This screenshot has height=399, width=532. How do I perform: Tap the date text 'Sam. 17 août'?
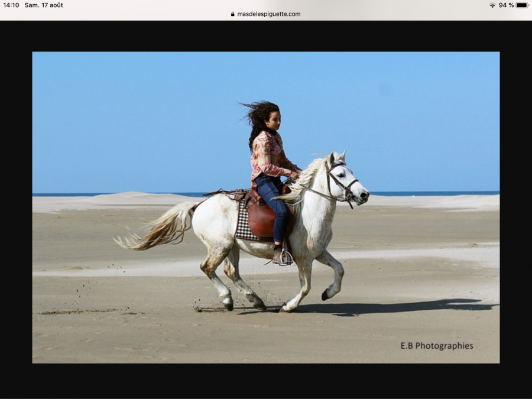pyautogui.click(x=44, y=5)
